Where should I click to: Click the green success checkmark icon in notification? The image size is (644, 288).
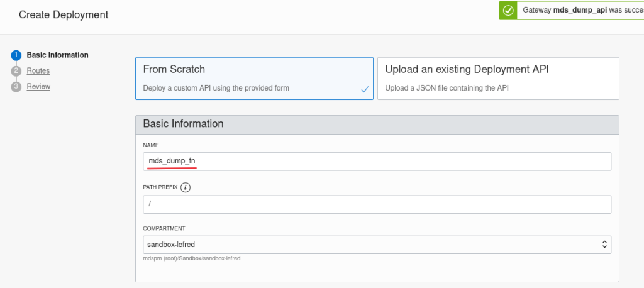click(x=508, y=11)
